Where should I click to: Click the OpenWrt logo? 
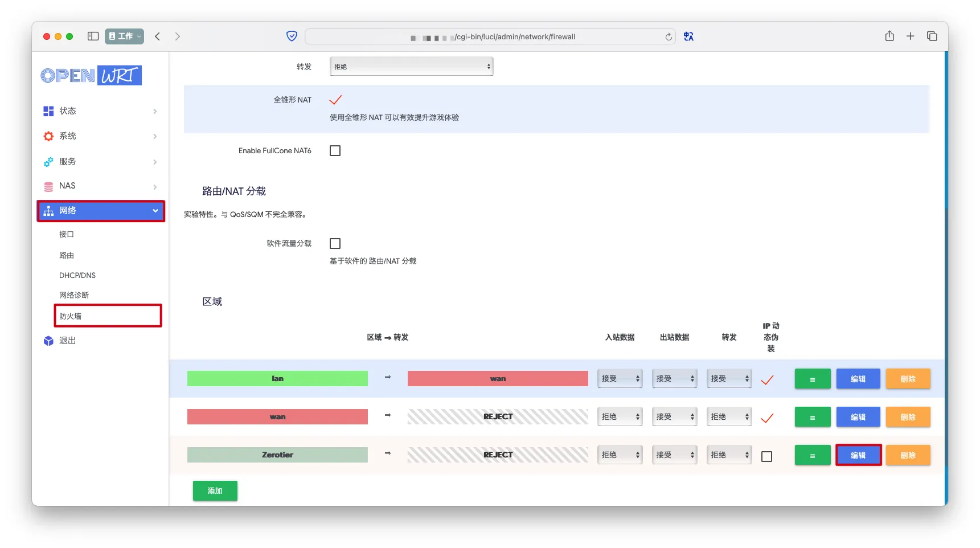(91, 75)
